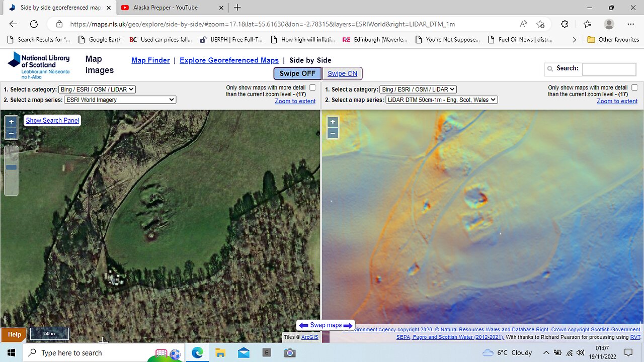Open the Map Finder link
This screenshot has width=644, height=362.
coord(150,60)
